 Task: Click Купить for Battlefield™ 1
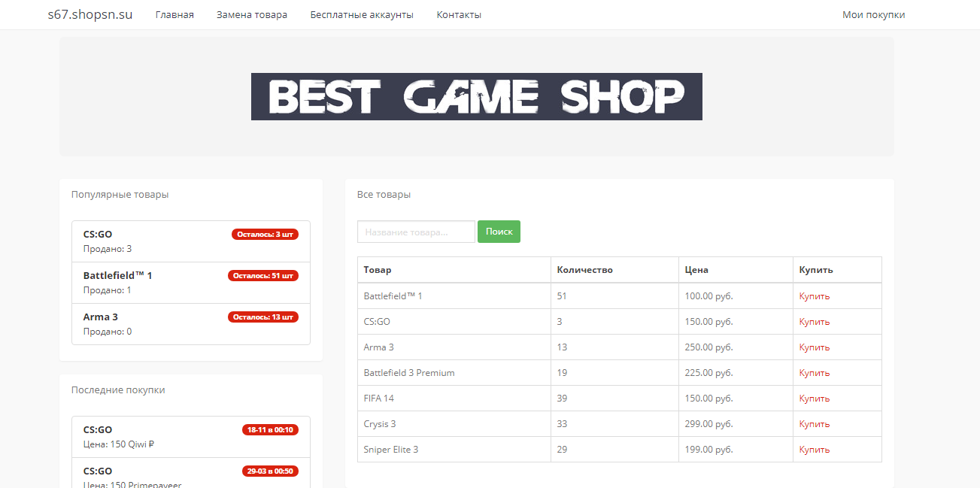pyautogui.click(x=815, y=296)
